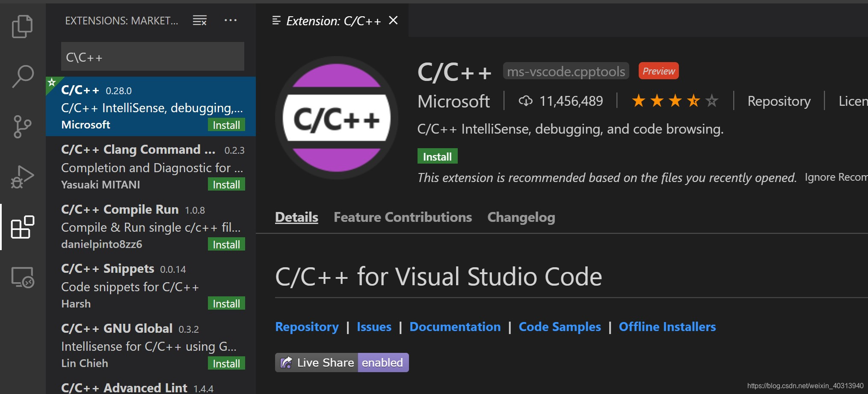Click the EXTENSIONS: MARKETPLACE panel title
Viewport: 868px width, 394px height.
coord(121,21)
